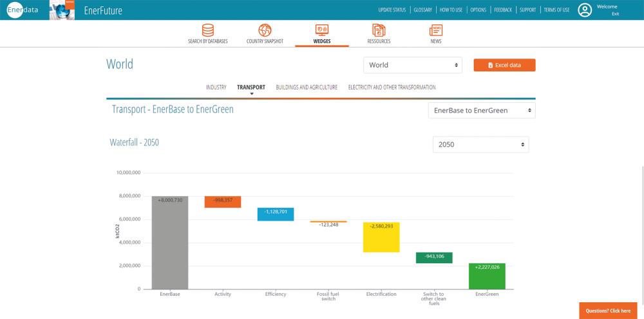Click the Electrification axis label
This screenshot has width=644, height=319.
tap(381, 294)
